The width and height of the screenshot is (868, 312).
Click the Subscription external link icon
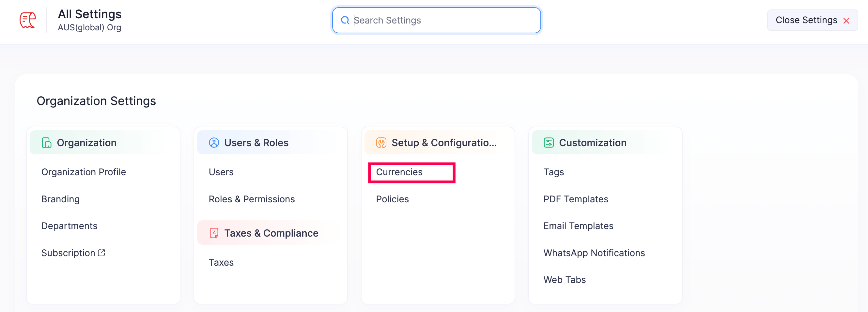point(101,253)
